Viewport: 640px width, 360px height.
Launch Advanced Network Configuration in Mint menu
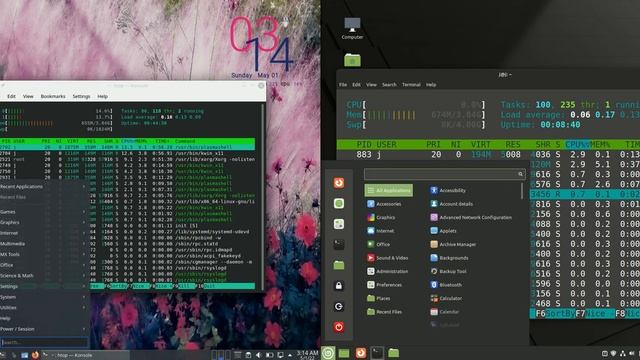[471, 217]
